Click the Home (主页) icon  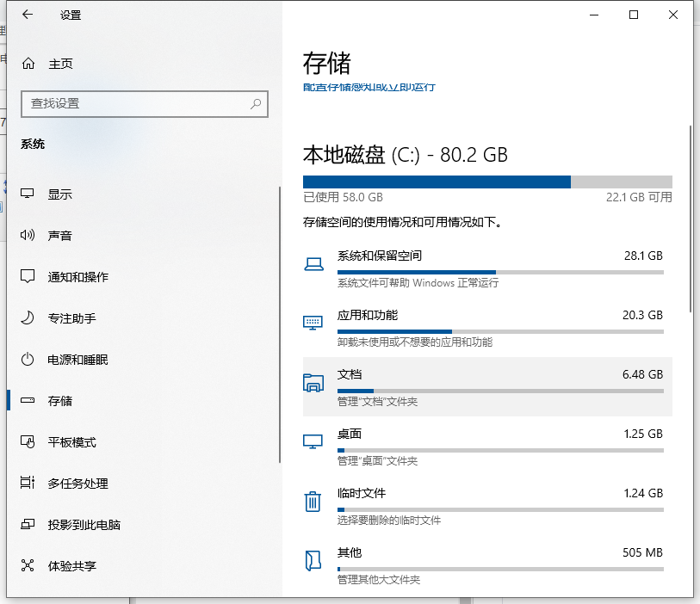click(x=28, y=64)
